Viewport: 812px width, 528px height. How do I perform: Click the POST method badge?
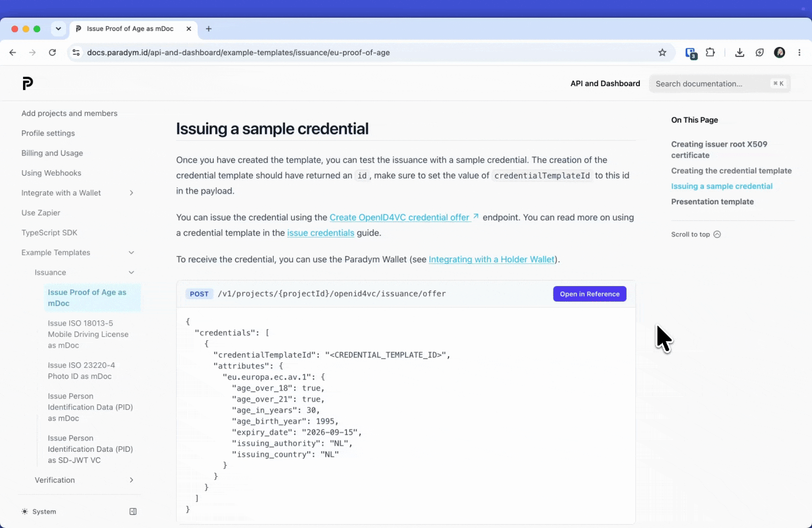click(x=199, y=294)
